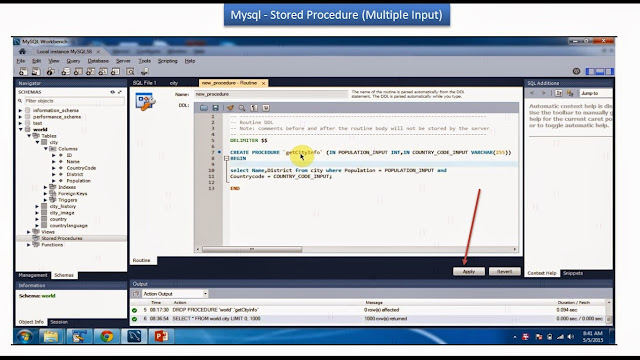640x360 pixels.
Task: Create new schema toolbar icon
Action: (x=65, y=71)
